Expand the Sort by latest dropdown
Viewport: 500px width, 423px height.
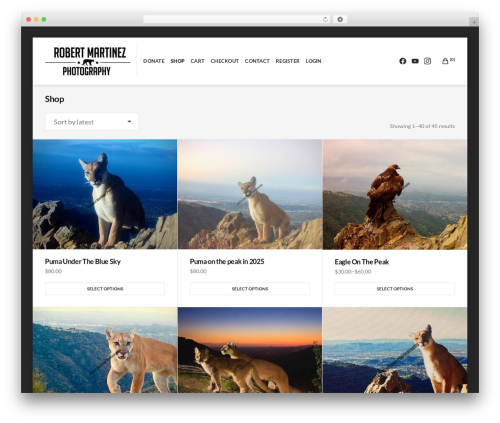pos(92,122)
